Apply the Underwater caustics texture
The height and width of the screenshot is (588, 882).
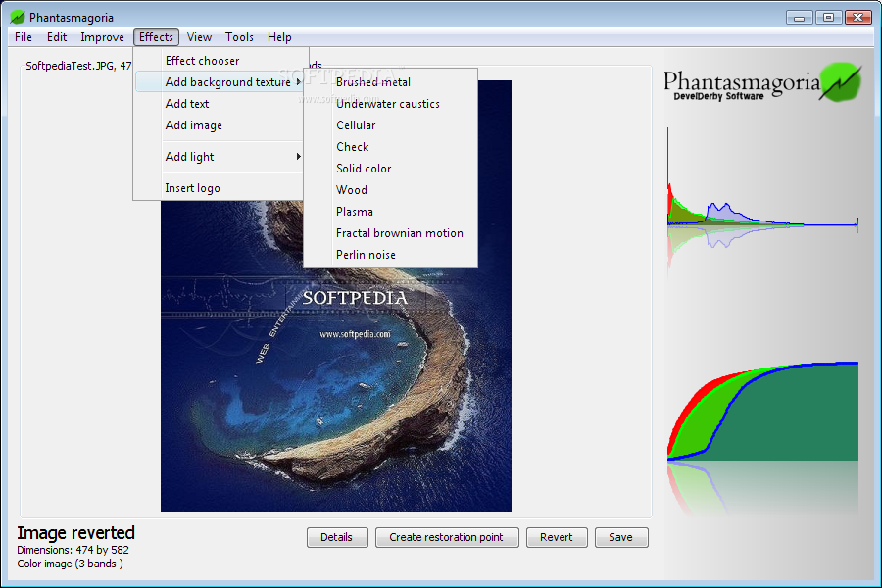point(390,104)
